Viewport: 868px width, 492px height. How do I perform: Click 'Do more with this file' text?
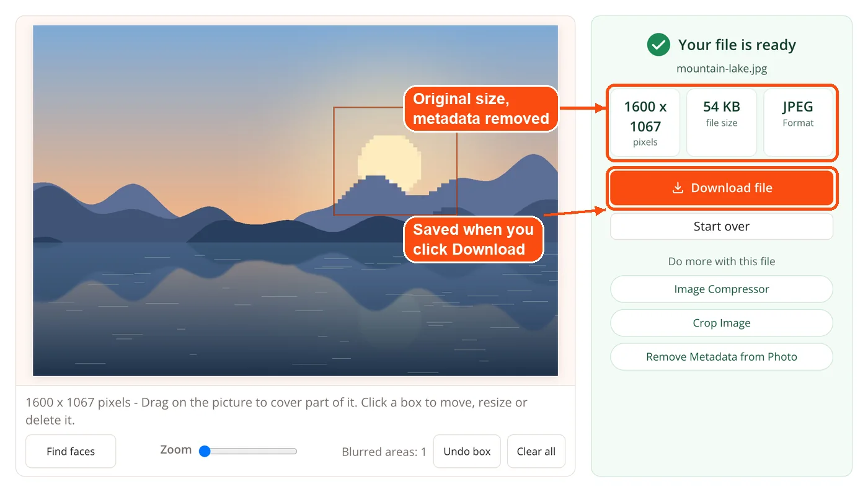click(x=722, y=261)
